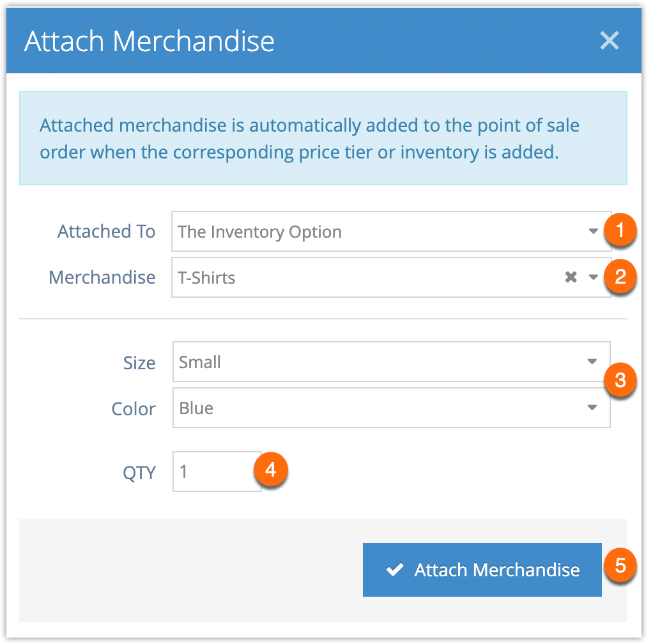
Task: Click the T-Shirts merchandise field
Action: (x=392, y=277)
